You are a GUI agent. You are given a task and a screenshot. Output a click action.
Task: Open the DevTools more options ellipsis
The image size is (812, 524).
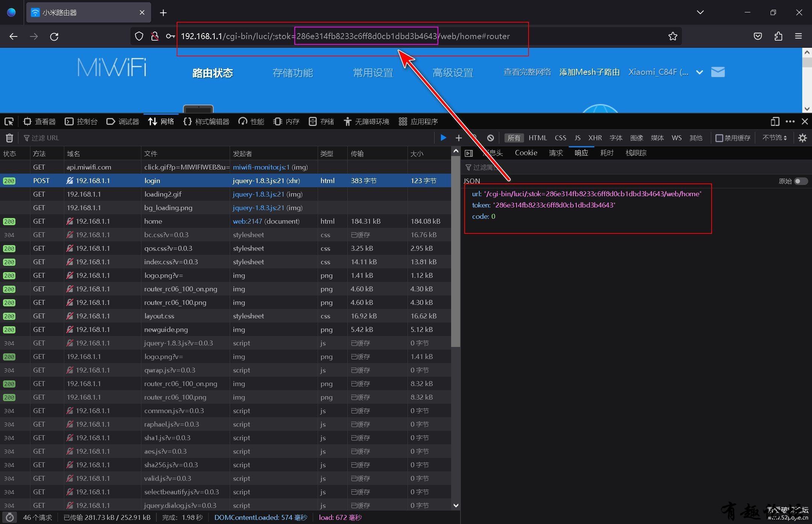790,121
